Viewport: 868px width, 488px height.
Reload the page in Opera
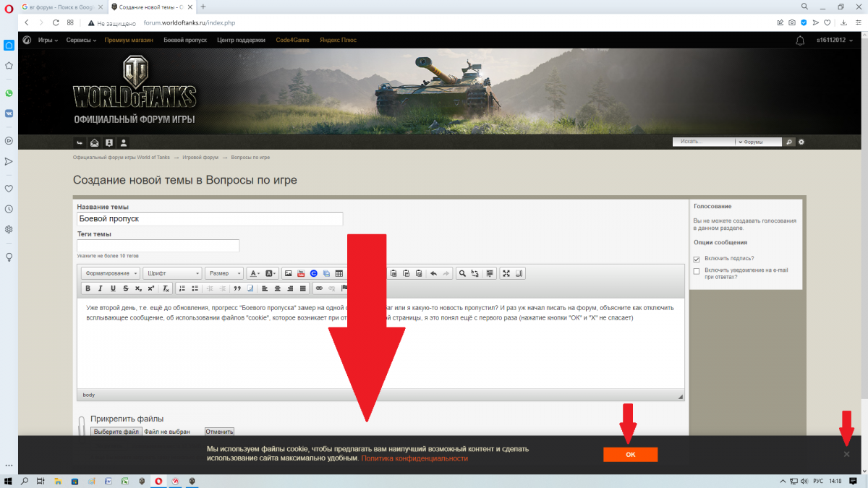[56, 22]
